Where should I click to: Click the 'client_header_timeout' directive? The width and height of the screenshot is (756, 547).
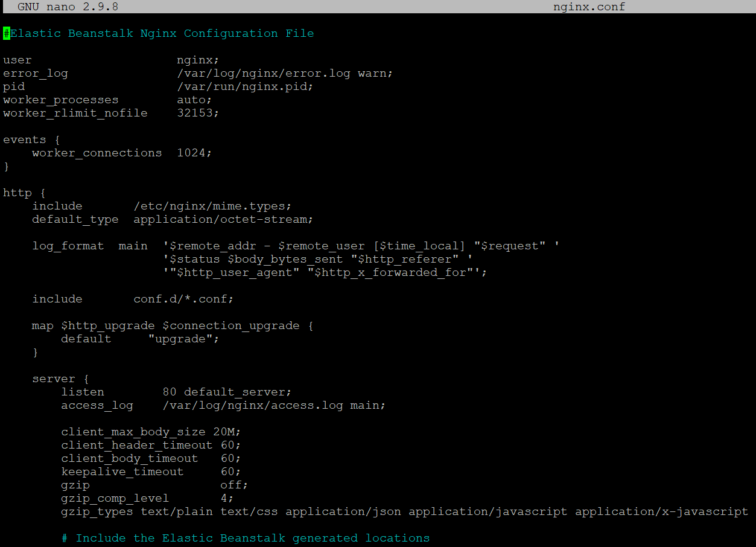click(x=137, y=445)
